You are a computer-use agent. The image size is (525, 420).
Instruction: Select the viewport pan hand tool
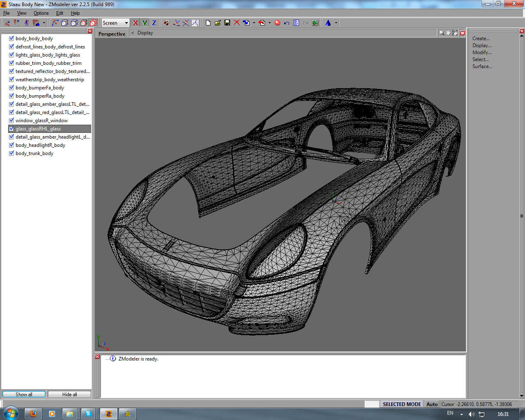tap(448, 33)
